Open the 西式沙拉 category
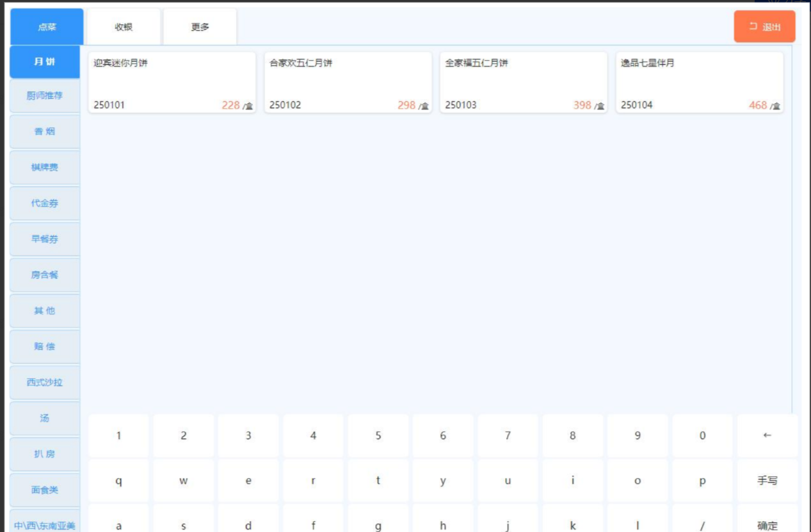 pos(45,383)
